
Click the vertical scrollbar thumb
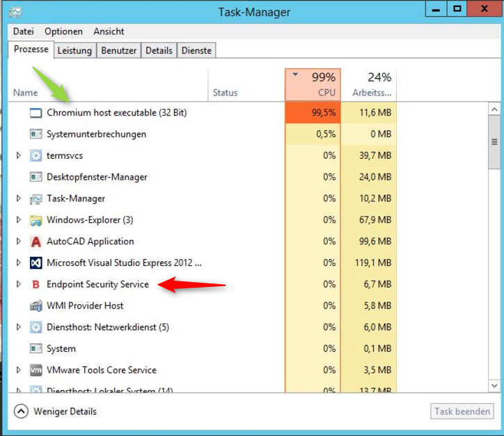coord(494,142)
